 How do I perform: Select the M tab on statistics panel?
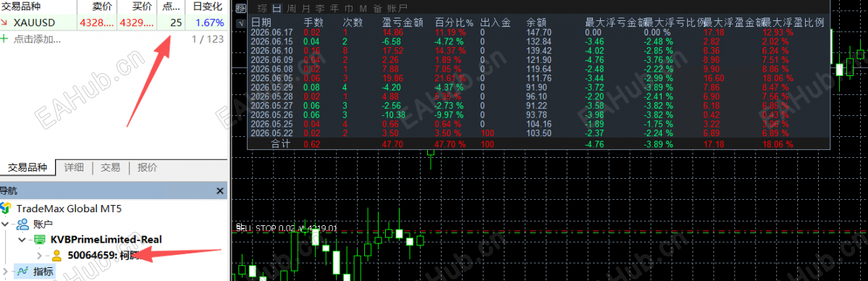click(x=363, y=8)
